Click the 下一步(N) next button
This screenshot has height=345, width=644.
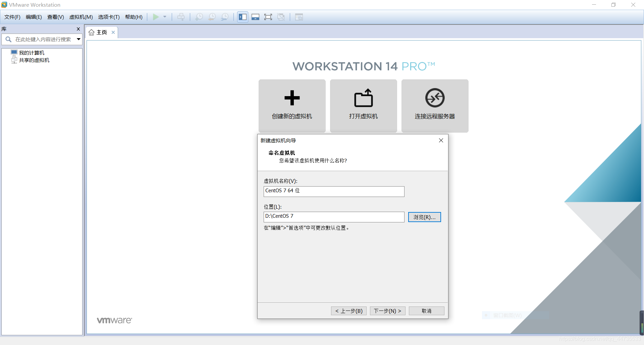(x=388, y=311)
